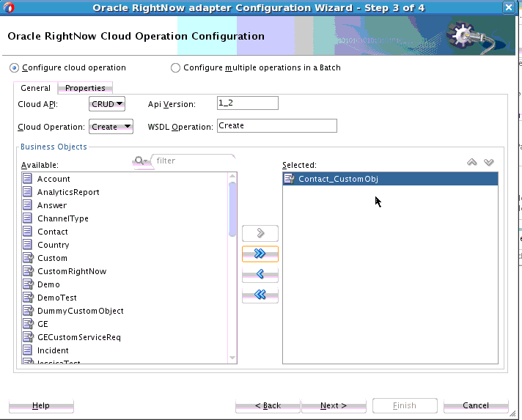Select Configure multiple operations in a Batch
Viewport: 522px width, 420px height.
tap(175, 68)
